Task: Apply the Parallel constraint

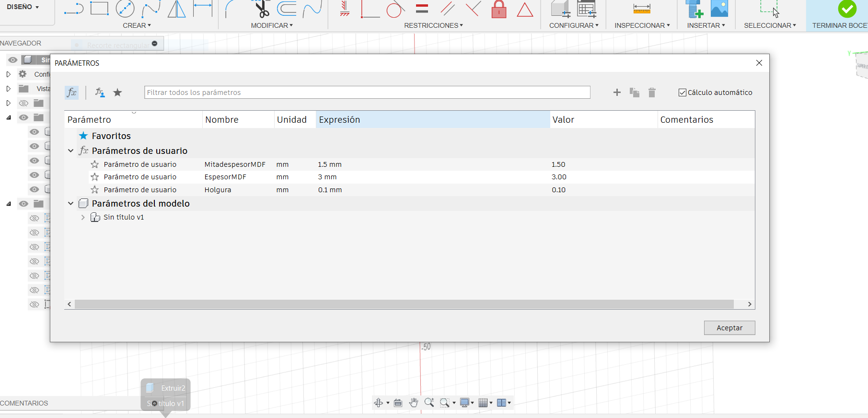Action: point(447,9)
